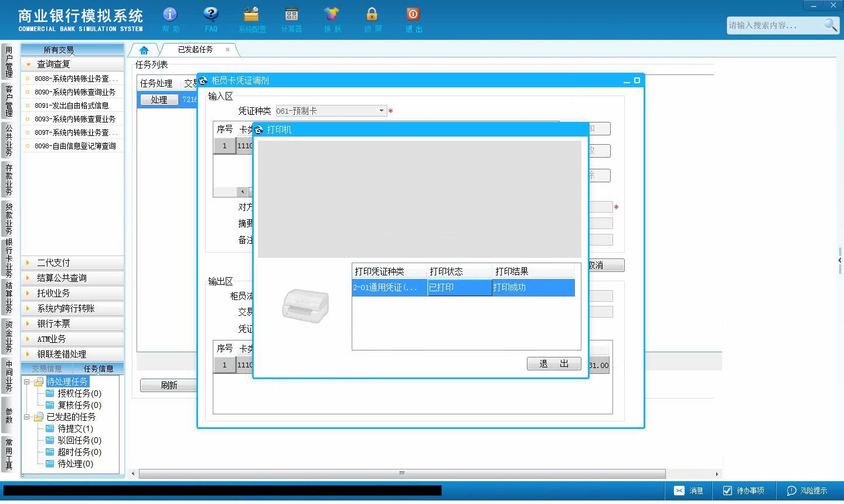Viewport: 844px width, 504px height.
Task: Open the 结算业务 side tab
Action: tap(8, 298)
